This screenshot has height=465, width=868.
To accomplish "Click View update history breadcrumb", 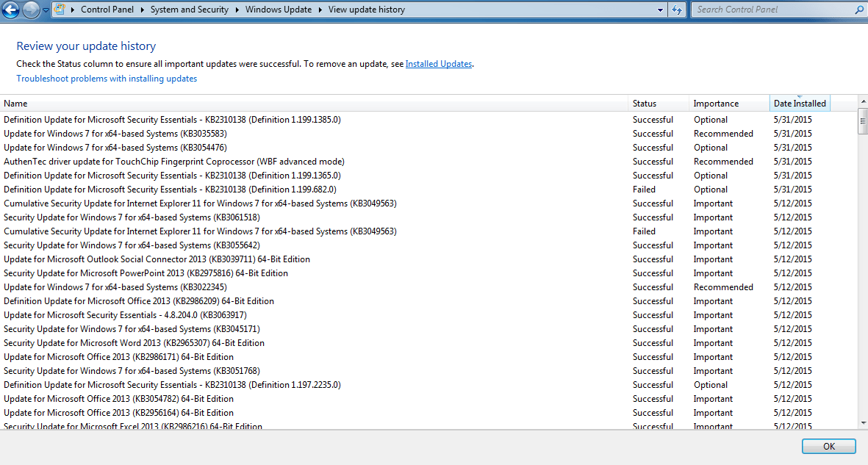I will (x=367, y=10).
